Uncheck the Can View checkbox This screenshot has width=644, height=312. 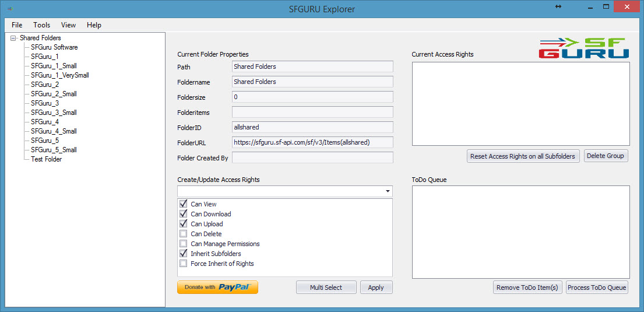click(183, 204)
